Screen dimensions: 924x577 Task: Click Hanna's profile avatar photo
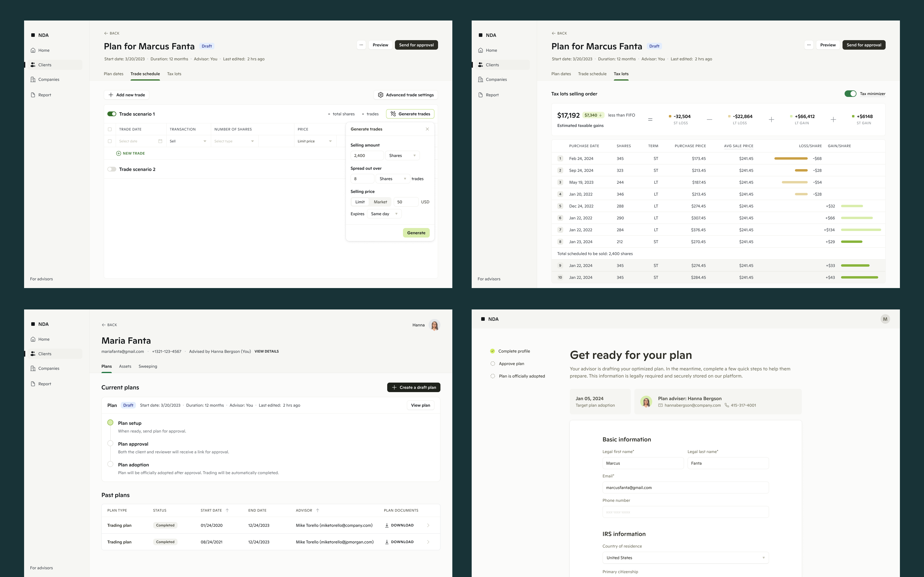434,325
